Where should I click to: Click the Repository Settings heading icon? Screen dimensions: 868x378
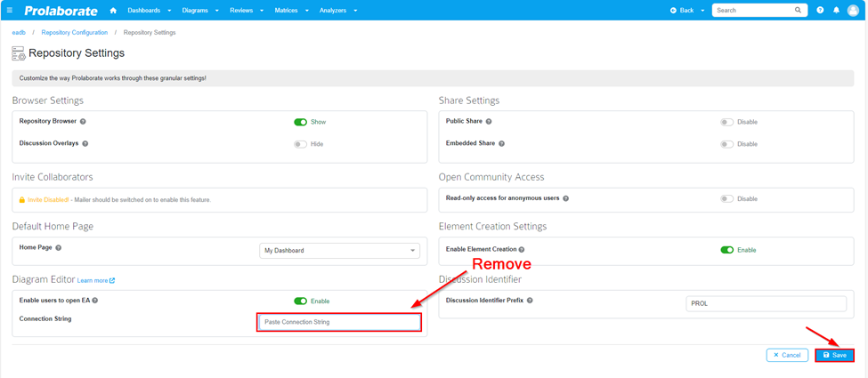(x=19, y=53)
